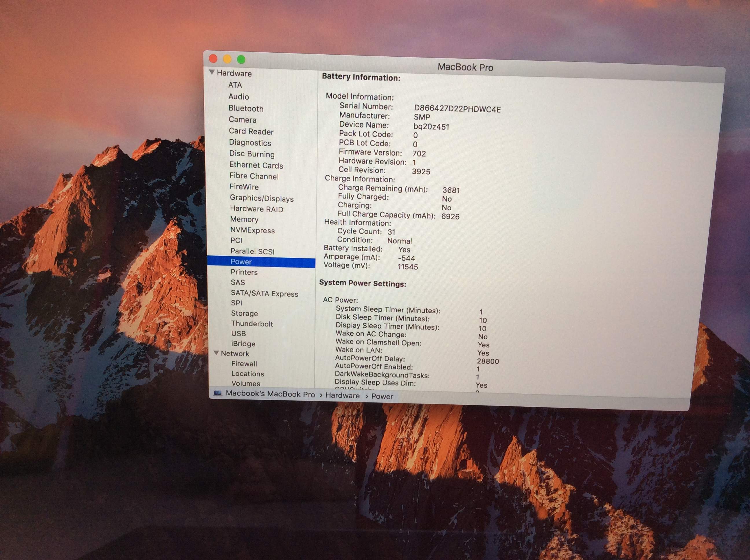This screenshot has height=560, width=750.
Task: Click Macbook's MacBook Pro in path bar
Action: click(x=270, y=394)
